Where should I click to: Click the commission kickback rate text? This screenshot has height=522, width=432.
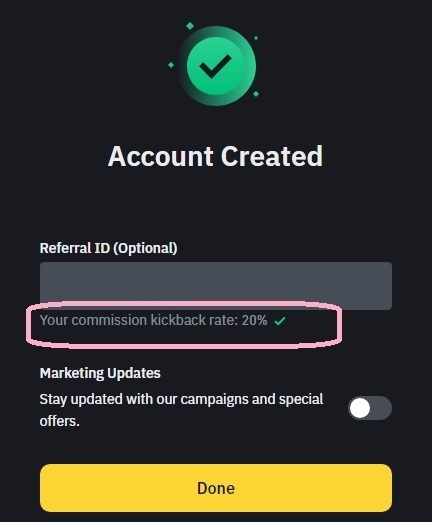click(153, 320)
